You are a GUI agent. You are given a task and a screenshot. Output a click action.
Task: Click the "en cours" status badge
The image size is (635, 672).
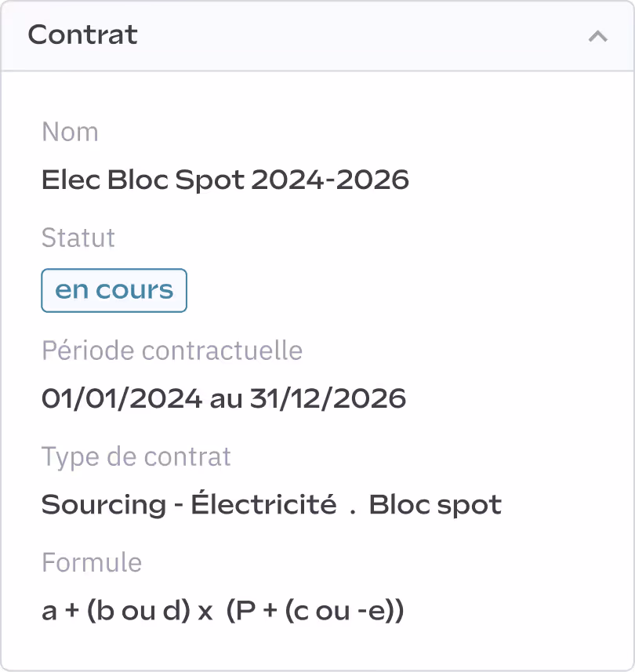114,290
